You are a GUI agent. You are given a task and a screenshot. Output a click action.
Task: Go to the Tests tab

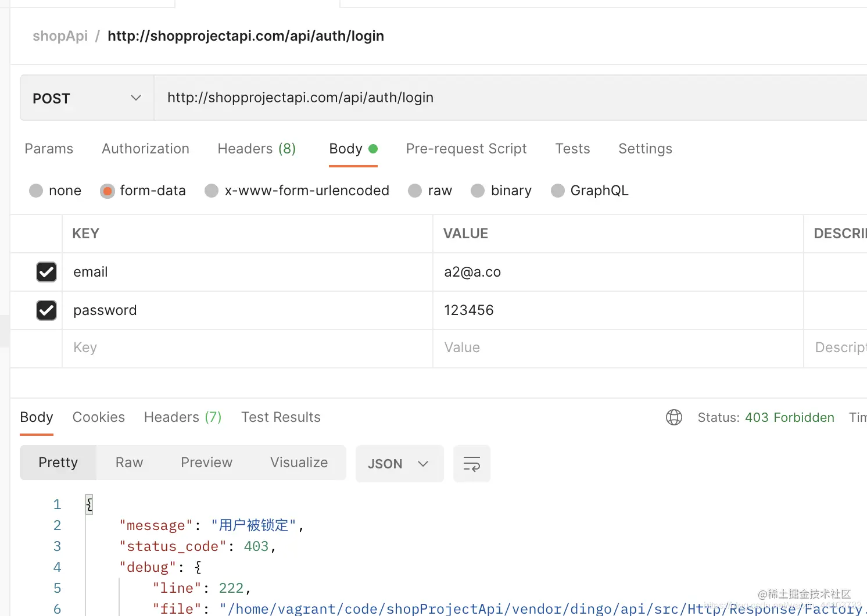tap(572, 149)
